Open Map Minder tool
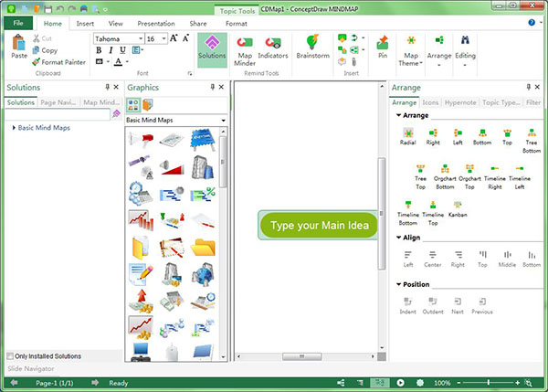This screenshot has height=392, width=548. 245,51
